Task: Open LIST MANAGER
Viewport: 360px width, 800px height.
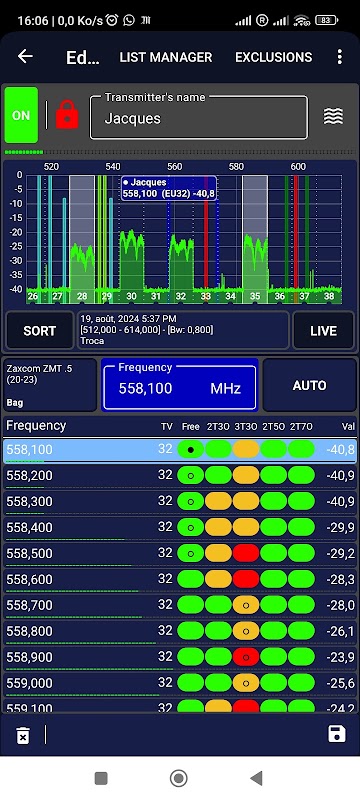Action: pyautogui.click(x=166, y=57)
